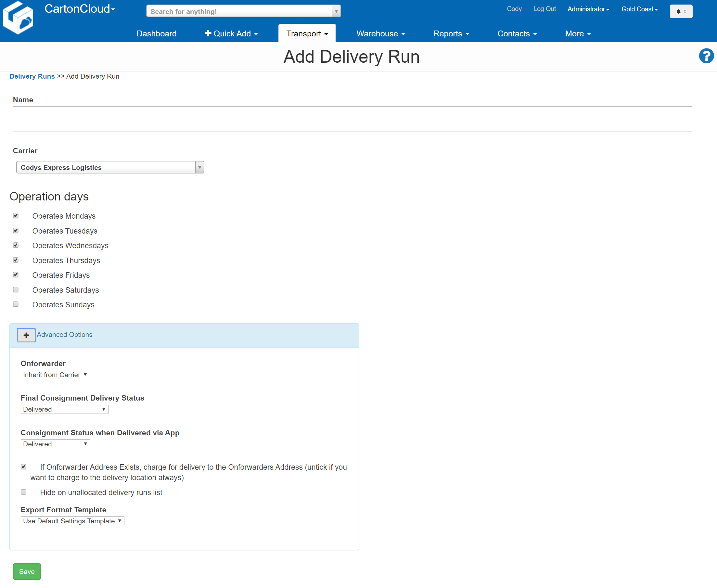Viewport: 717px width, 588px height.
Task: Open the blue help question mark icon
Action: pos(706,56)
